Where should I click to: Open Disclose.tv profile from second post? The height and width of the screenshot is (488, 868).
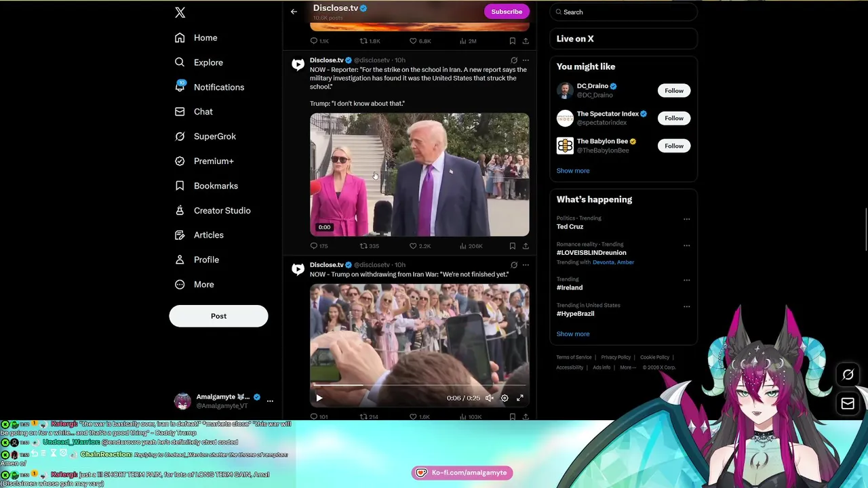pyautogui.click(x=327, y=265)
